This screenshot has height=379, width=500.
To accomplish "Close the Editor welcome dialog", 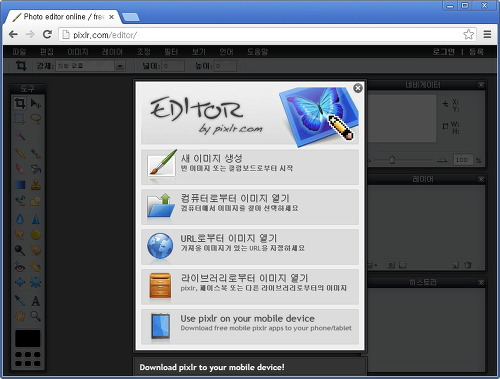I will click(x=358, y=88).
